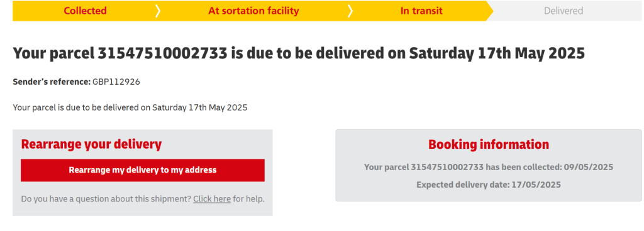Click parcel number 31547510002733 in the main heading
This screenshot has height=231, width=644.
click(162, 53)
